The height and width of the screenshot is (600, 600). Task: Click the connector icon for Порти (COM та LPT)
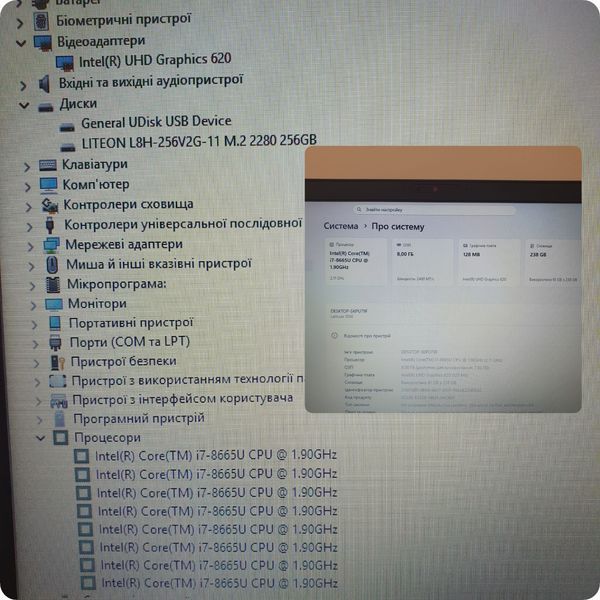coord(55,342)
